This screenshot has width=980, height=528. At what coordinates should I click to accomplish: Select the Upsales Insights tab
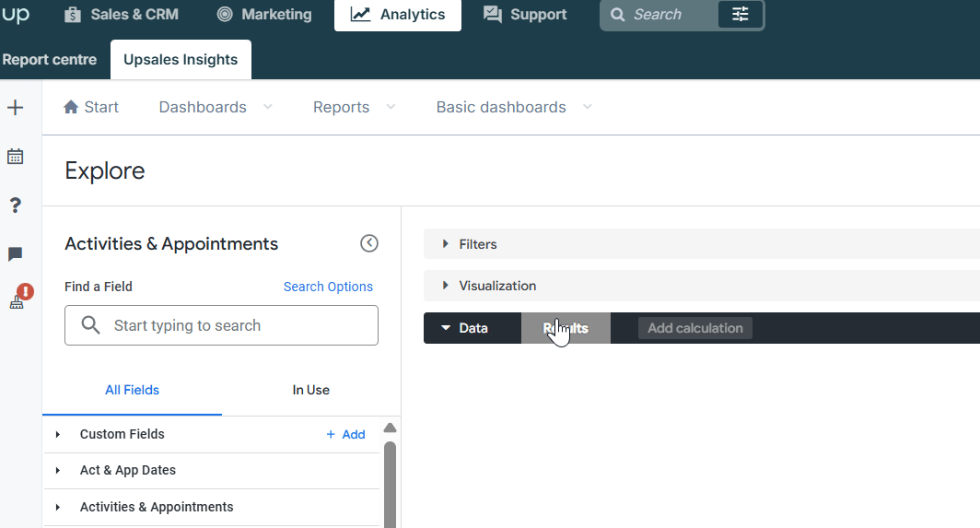pos(181,59)
